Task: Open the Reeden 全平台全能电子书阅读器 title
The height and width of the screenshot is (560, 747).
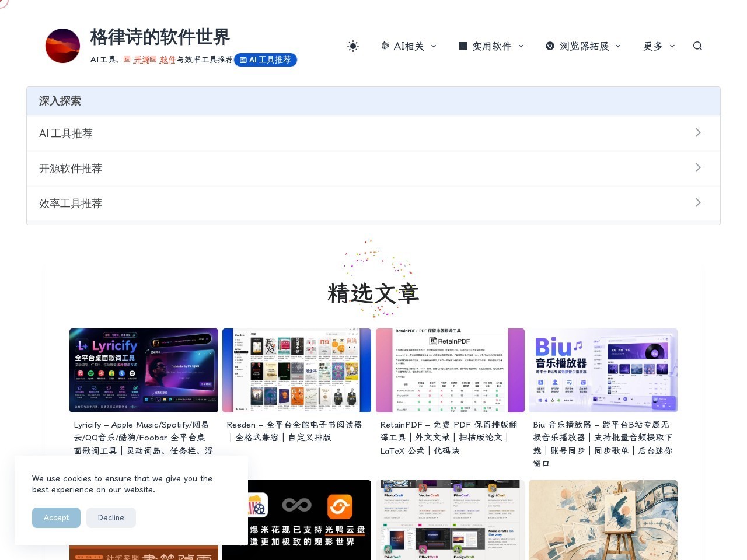Action: (294, 431)
